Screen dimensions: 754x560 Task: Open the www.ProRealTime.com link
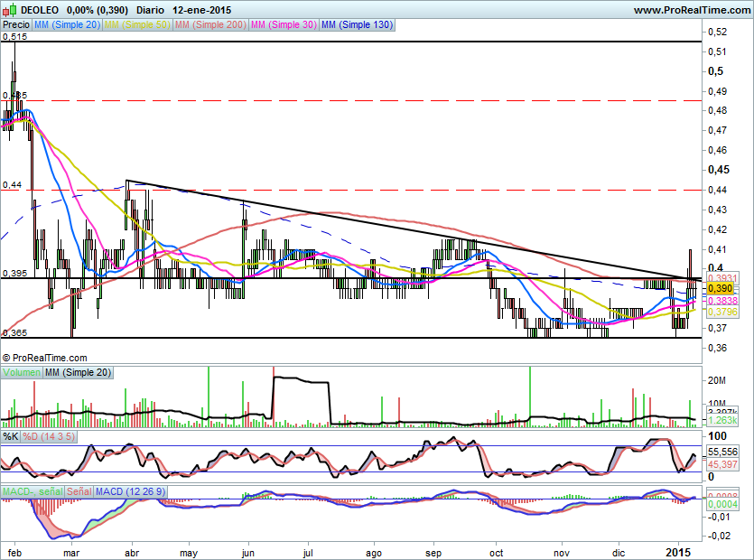691,10
